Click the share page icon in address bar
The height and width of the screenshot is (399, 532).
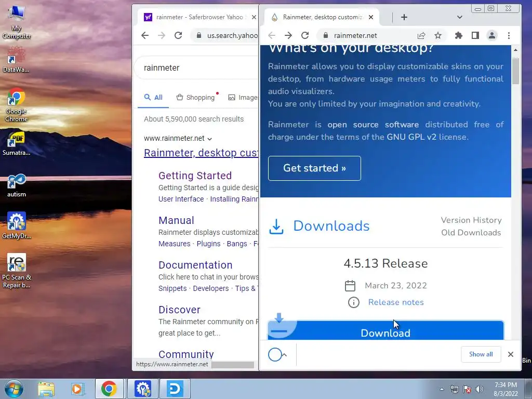coord(421,35)
